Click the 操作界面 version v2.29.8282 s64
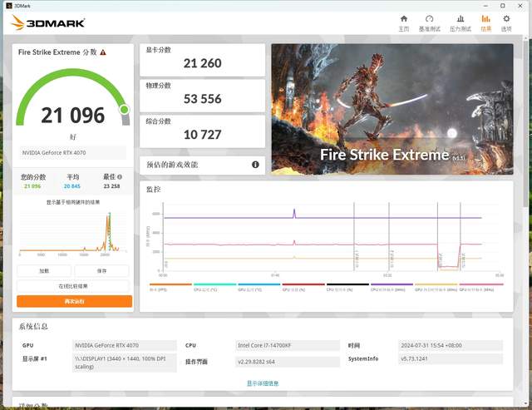The width and height of the screenshot is (532, 410). (288, 362)
